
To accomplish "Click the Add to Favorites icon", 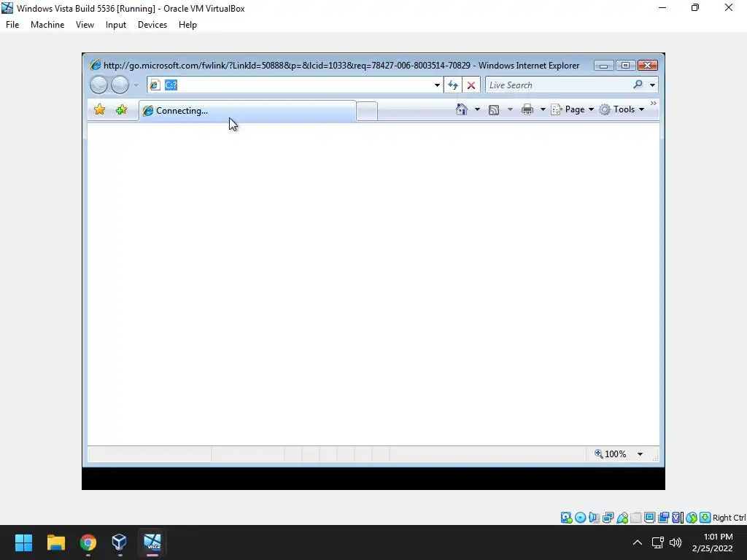I will [x=122, y=109].
